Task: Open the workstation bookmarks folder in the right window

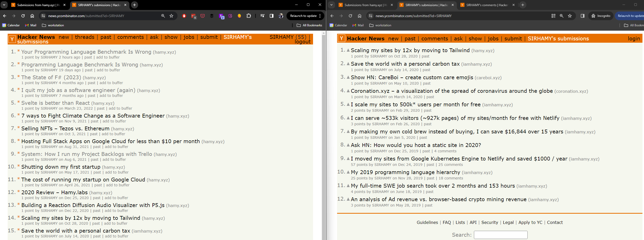Action: point(380,25)
